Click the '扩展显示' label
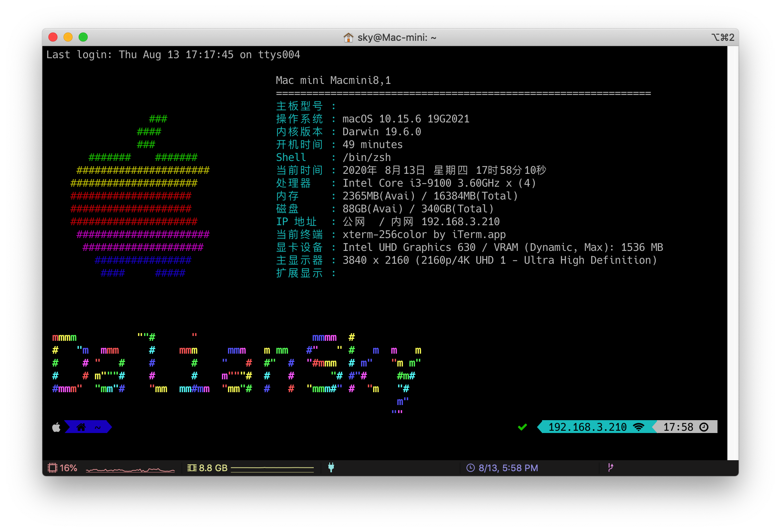781x532 pixels. tap(299, 273)
